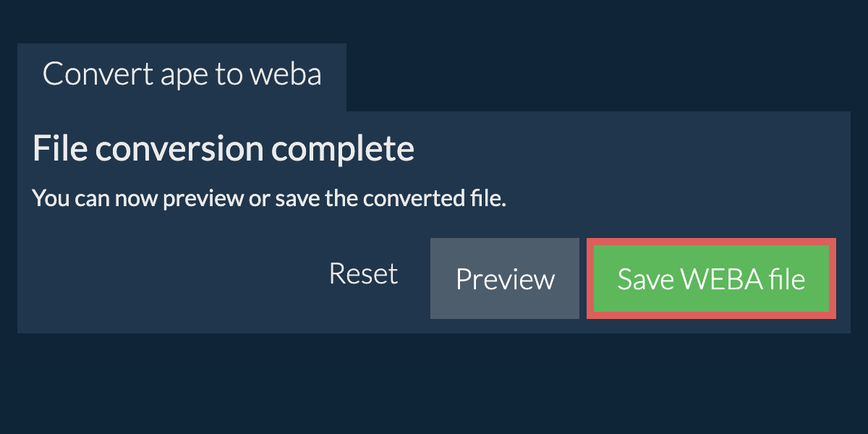Click the File conversion complete heading
This screenshot has height=434, width=868.
click(223, 149)
